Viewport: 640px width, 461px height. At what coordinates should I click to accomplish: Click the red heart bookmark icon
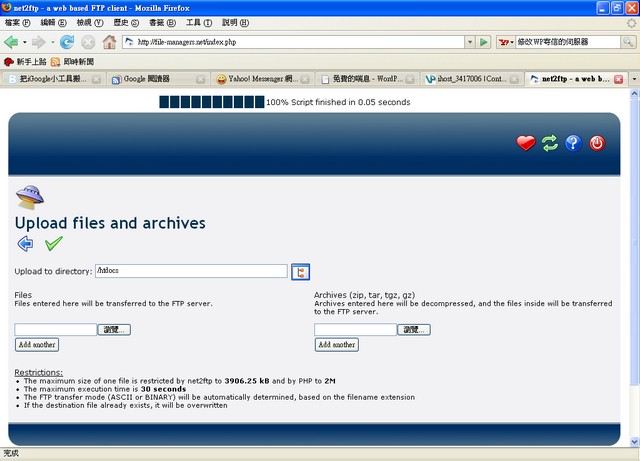(x=526, y=143)
